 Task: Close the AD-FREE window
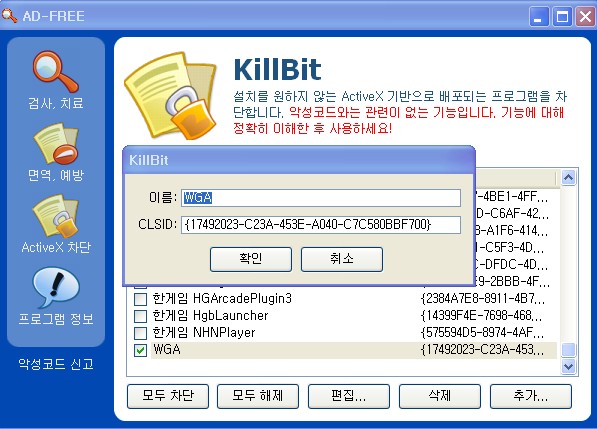coord(585,16)
